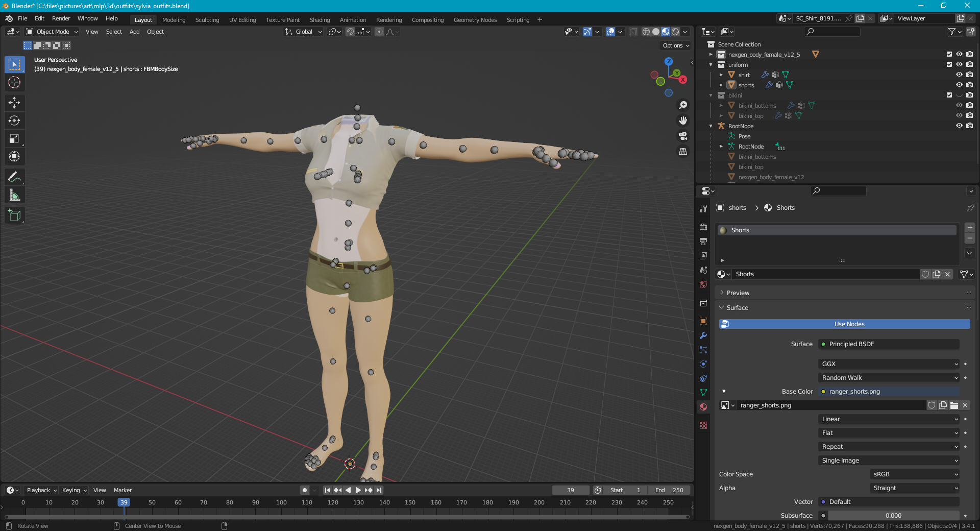Open the Render menu
This screenshot has height=531, width=980.
tap(61, 18)
